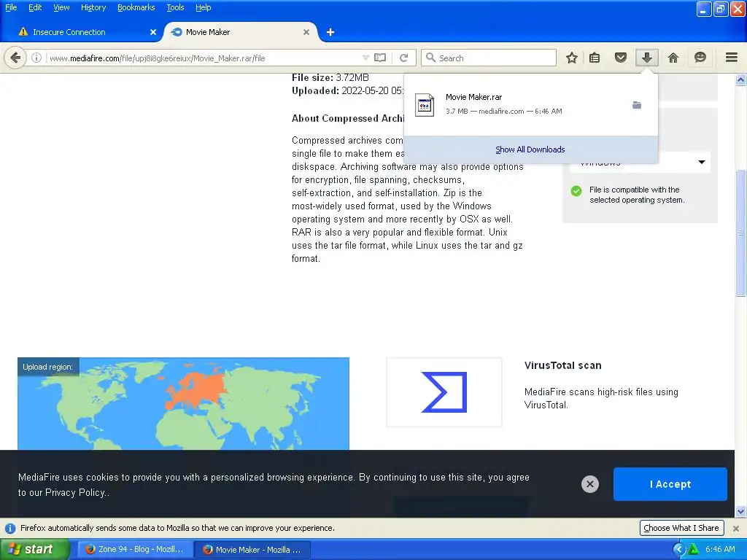This screenshot has width=747, height=560.
Task: Open the Edit menu
Action: tap(35, 7)
